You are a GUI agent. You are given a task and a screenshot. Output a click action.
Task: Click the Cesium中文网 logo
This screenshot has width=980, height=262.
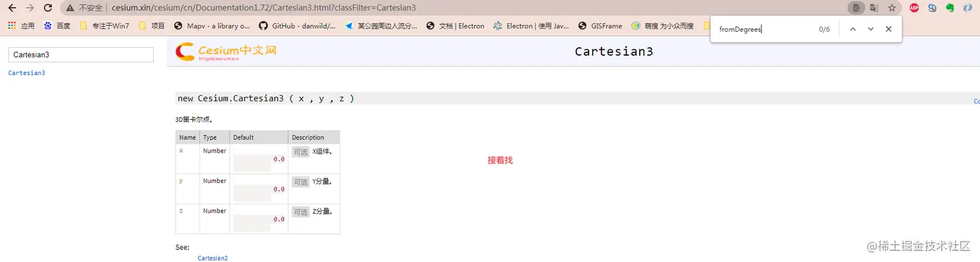[x=227, y=51]
